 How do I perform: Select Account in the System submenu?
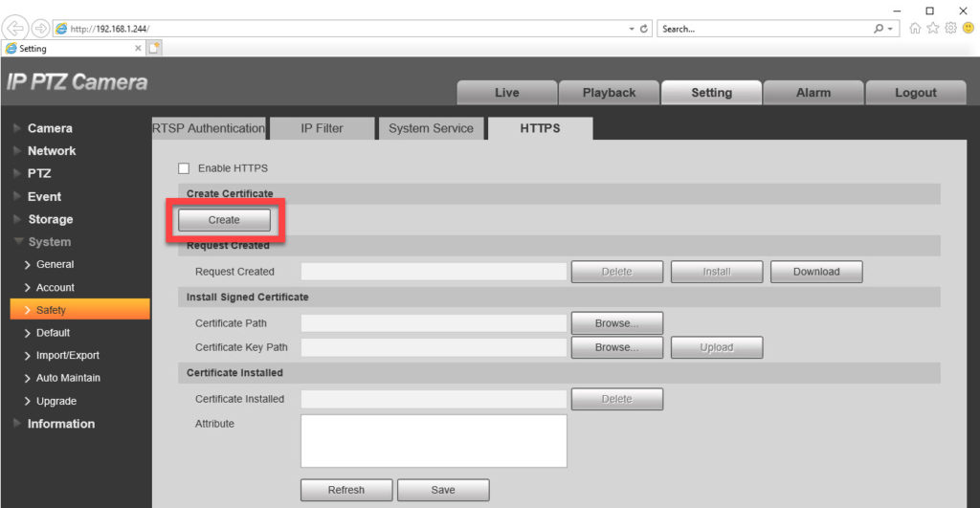pos(56,287)
